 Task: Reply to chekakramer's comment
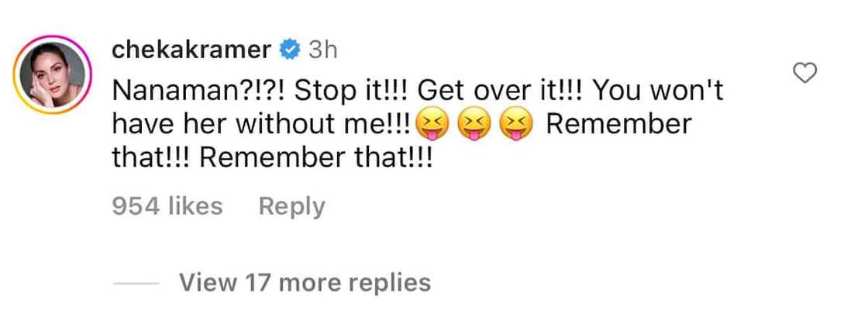point(291,206)
